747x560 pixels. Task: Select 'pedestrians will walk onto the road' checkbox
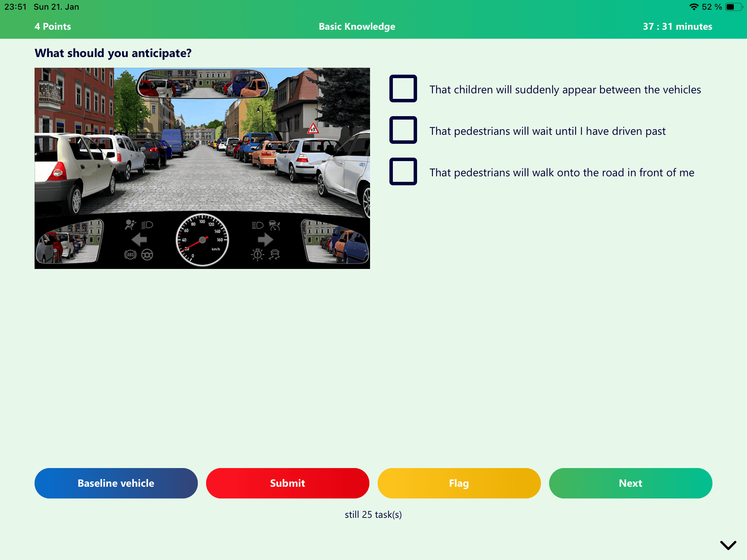coord(403,171)
